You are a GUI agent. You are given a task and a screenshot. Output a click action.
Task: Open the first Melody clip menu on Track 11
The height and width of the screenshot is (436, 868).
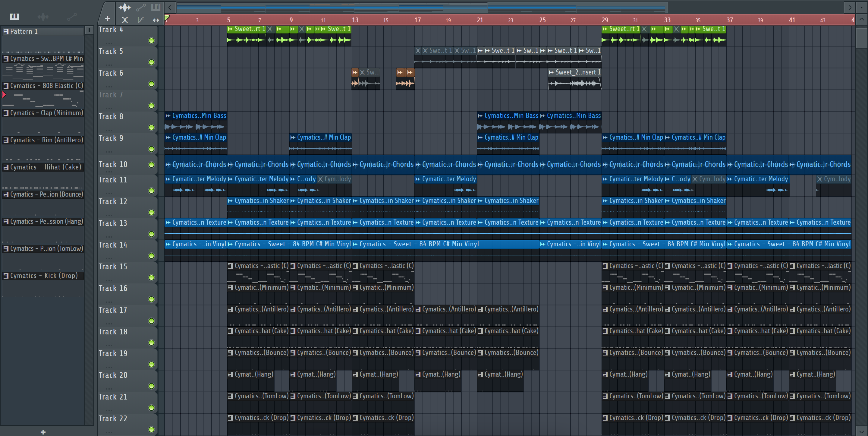coord(168,179)
